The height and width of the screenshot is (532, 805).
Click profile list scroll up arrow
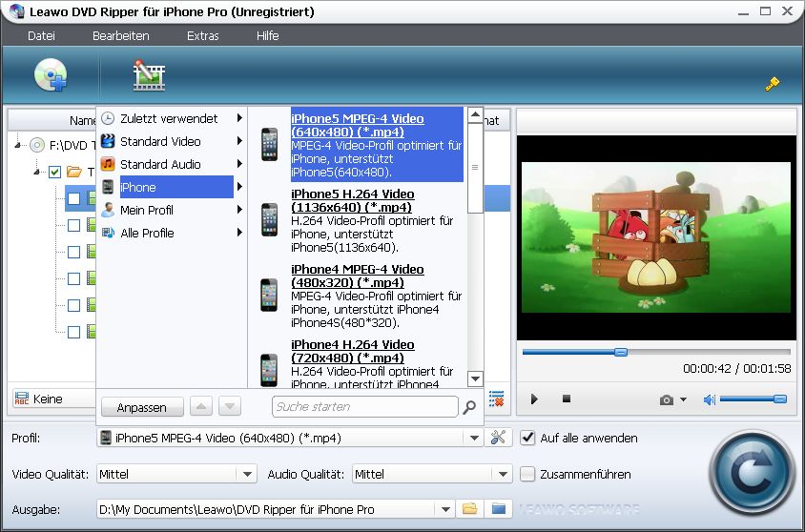pos(475,115)
